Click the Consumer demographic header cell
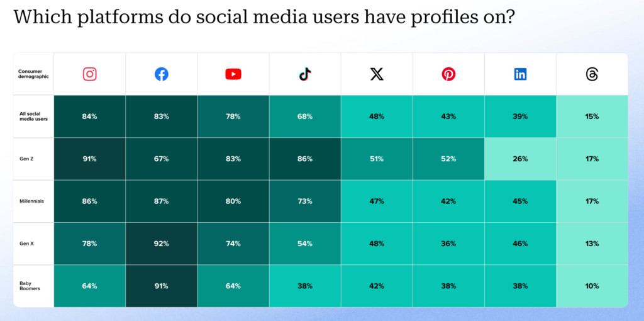The height and width of the screenshot is (321, 644). [33, 74]
